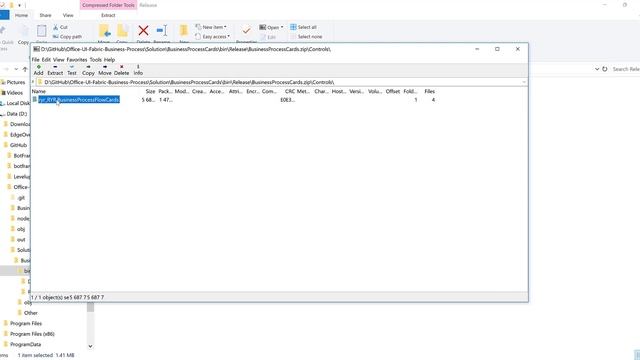Select the Compressed Folder Tools contextual tab
The height and width of the screenshot is (360, 640).
coord(108,5)
